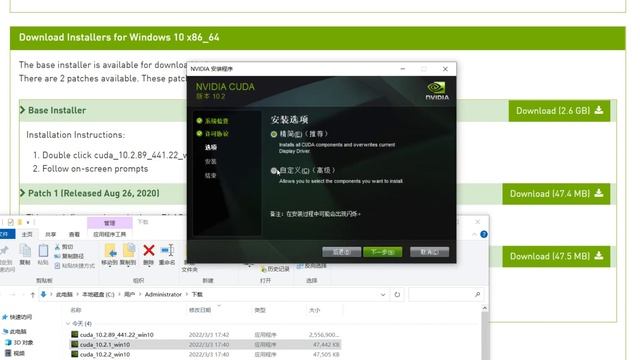Sort by 大小 (Size) column header

[315, 310]
